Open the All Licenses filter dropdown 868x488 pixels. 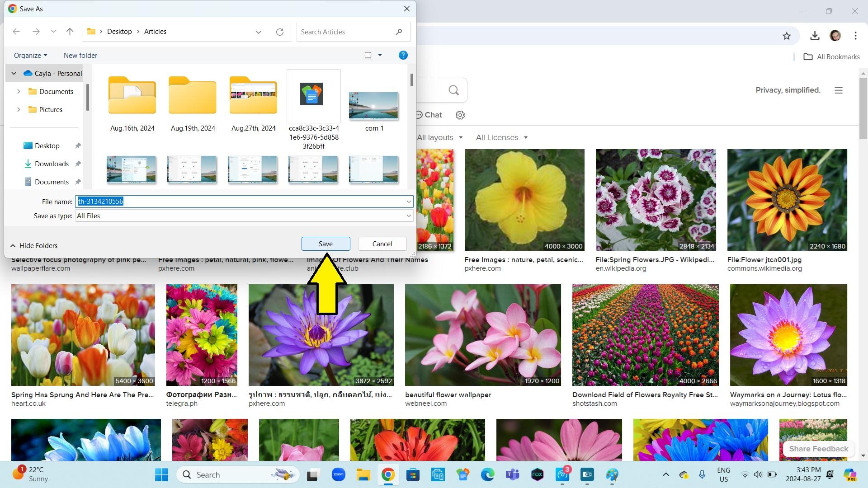click(502, 137)
